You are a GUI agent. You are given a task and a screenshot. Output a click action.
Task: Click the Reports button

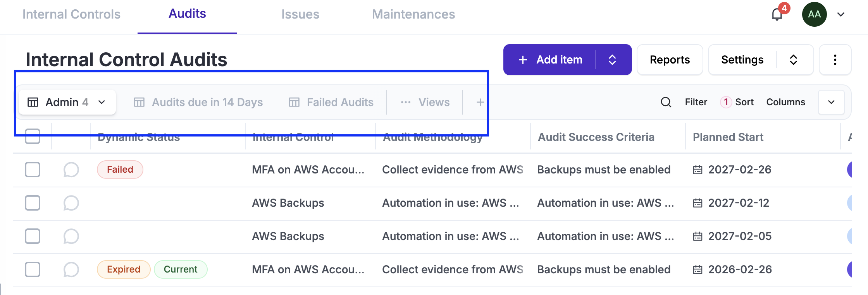[x=670, y=60]
